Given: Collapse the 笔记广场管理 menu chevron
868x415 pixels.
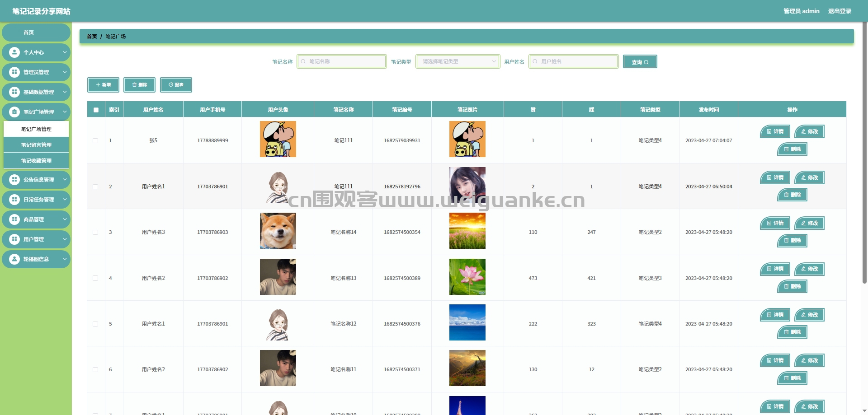Looking at the screenshot, I should [65, 112].
